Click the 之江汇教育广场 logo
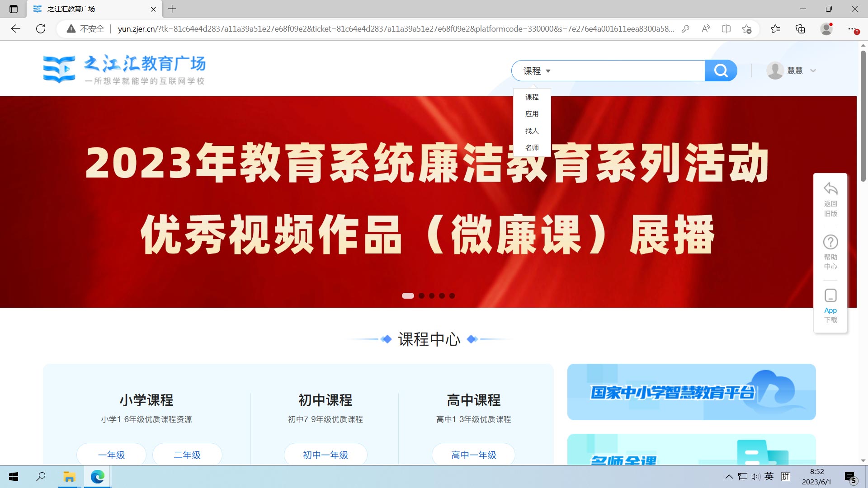This screenshot has height=488, width=868. pos(124,69)
